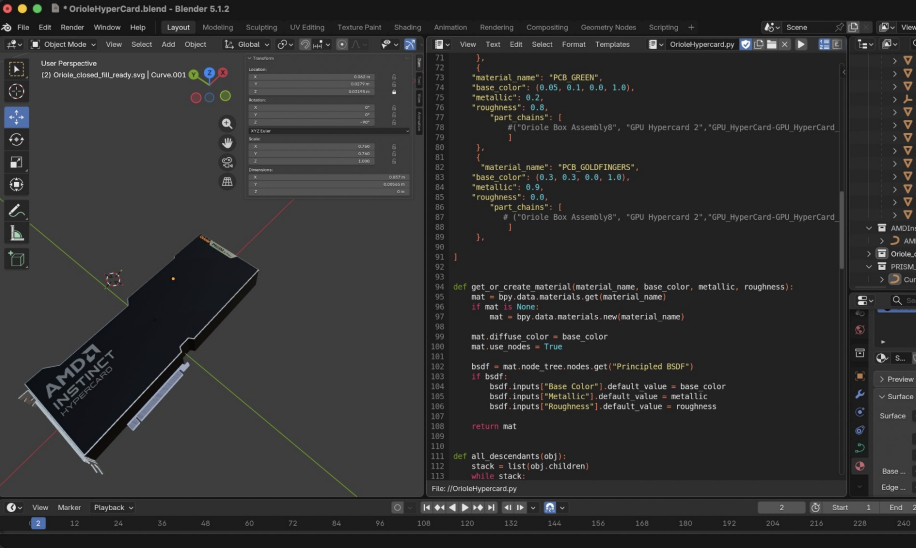916x548 pixels.
Task: Click the run script play icon
Action: (x=801, y=44)
